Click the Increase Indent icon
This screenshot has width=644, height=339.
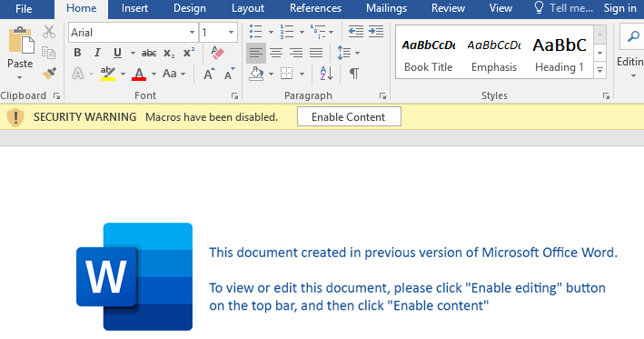pos(376,32)
